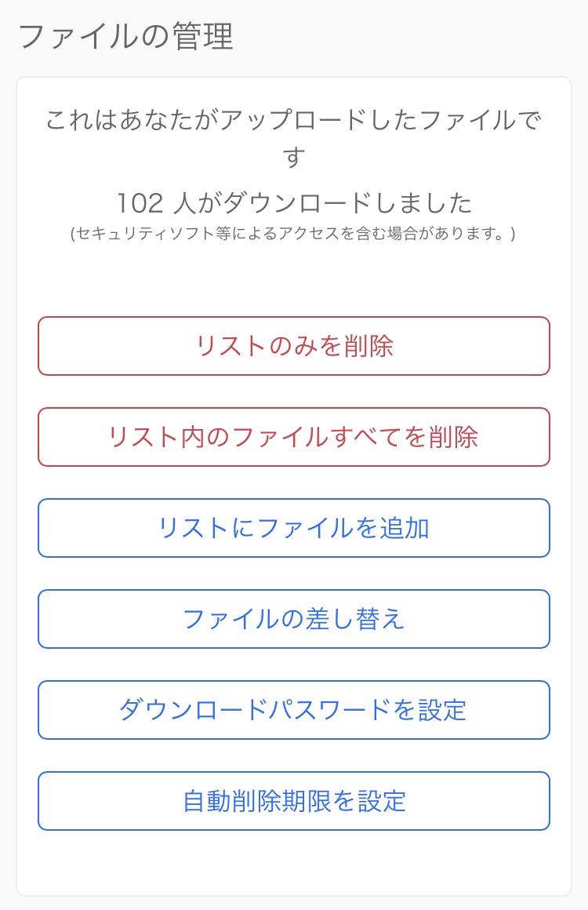588x910 pixels.
Task: Delete all files in list via red button
Action: 294,437
